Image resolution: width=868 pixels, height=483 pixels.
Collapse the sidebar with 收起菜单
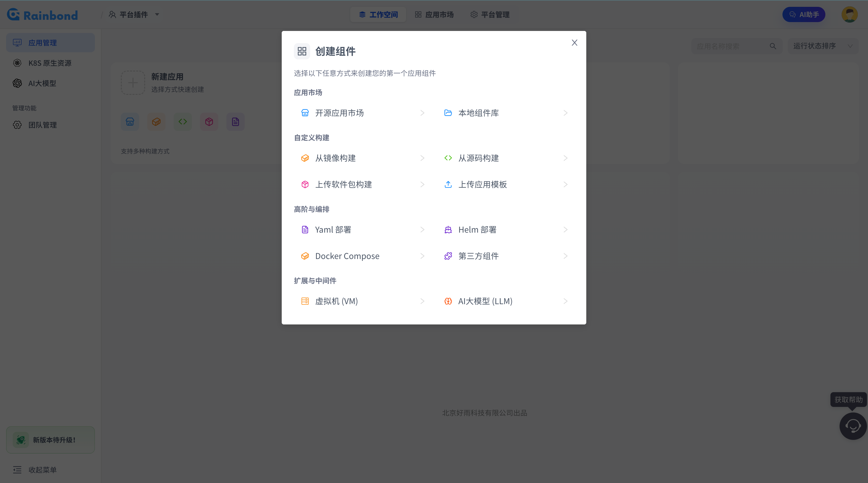(x=35, y=470)
